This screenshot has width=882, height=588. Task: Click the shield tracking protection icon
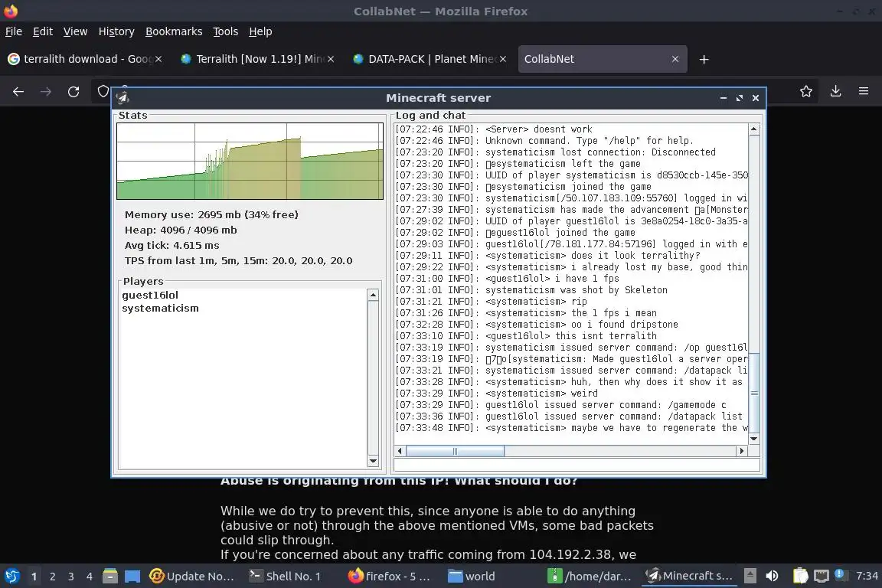click(x=103, y=91)
